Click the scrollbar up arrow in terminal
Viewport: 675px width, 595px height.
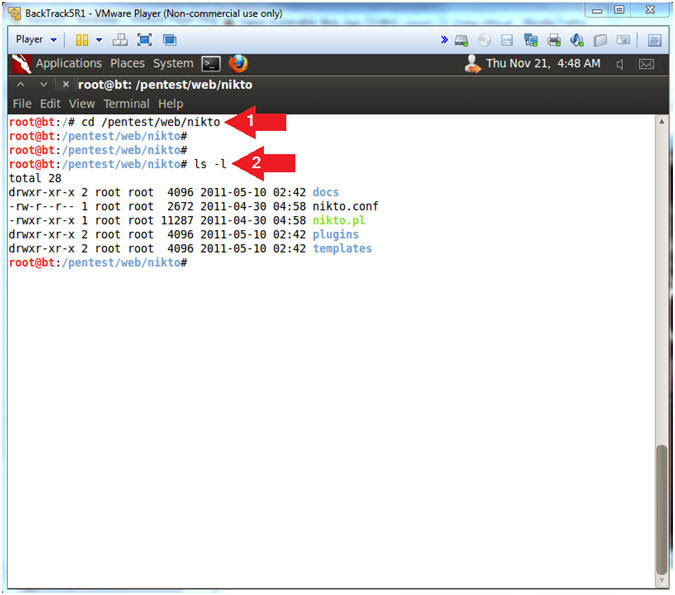pos(662,121)
